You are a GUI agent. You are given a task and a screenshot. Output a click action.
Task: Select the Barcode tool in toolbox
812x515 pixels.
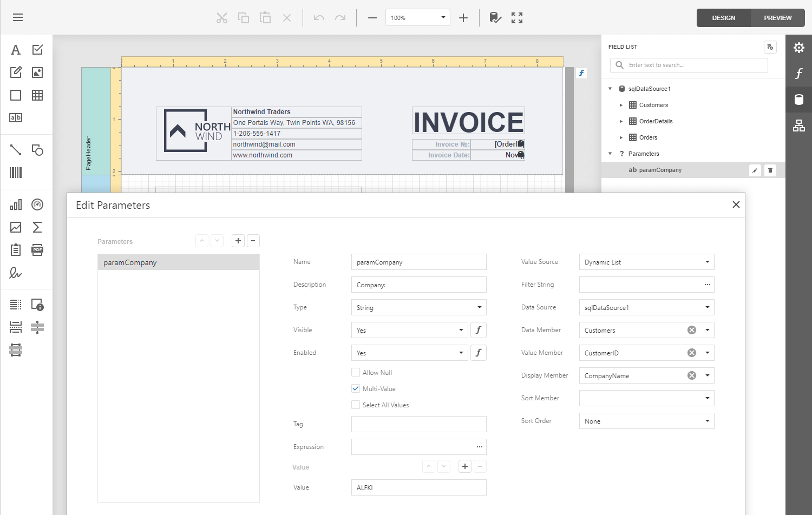[x=16, y=173]
